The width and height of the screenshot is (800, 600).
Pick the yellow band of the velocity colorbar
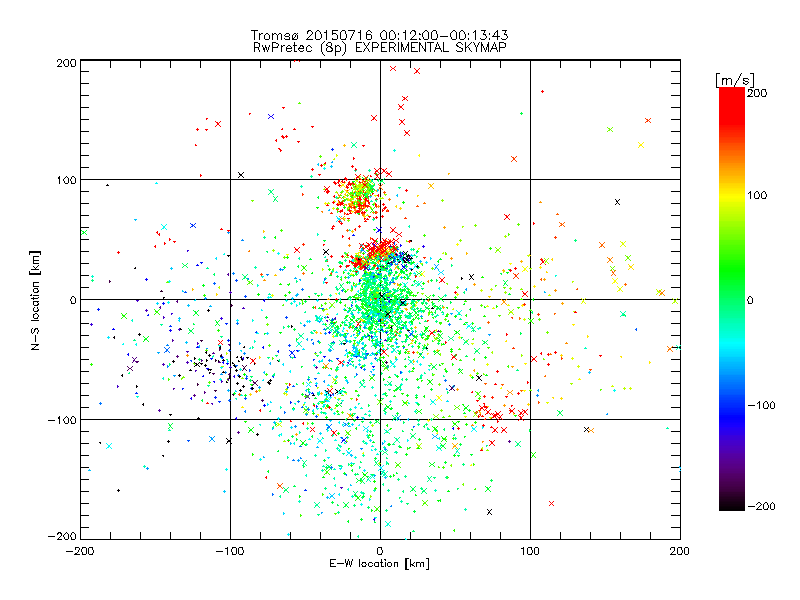(x=732, y=195)
